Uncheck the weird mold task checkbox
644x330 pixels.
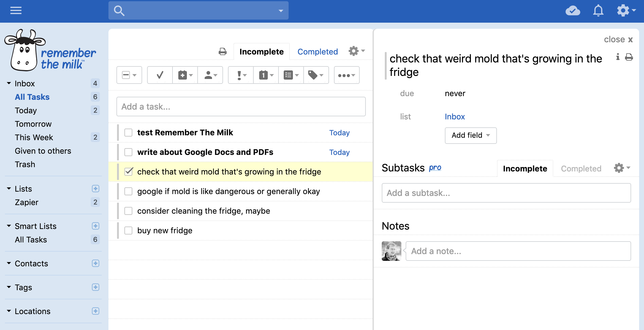click(x=129, y=171)
